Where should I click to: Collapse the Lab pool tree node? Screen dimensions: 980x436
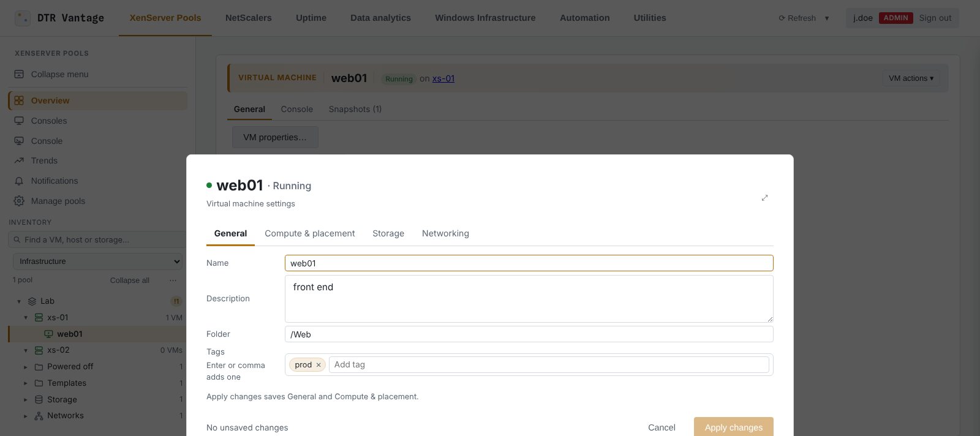click(x=19, y=301)
